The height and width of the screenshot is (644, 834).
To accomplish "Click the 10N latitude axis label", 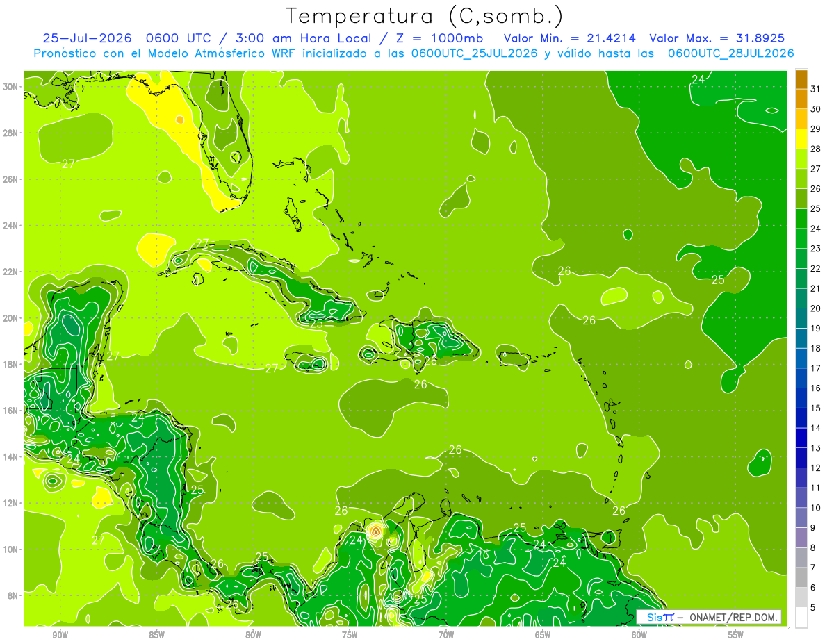I will tap(11, 549).
